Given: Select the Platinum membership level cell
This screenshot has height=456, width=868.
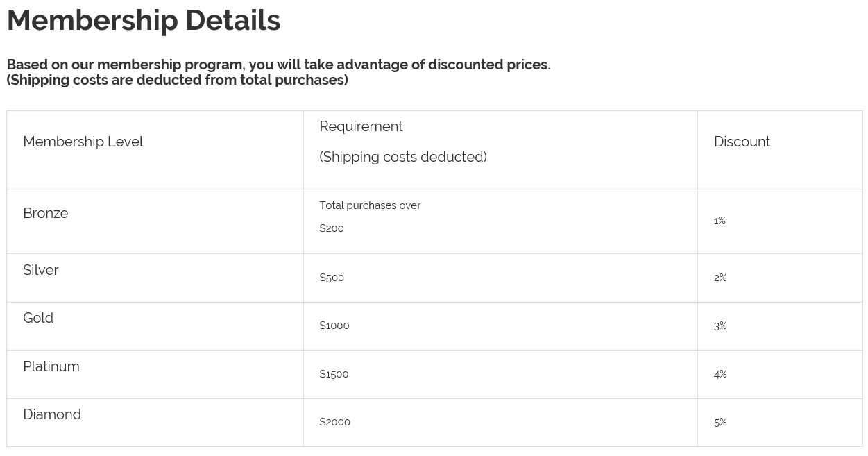Looking at the screenshot, I should 51,366.
